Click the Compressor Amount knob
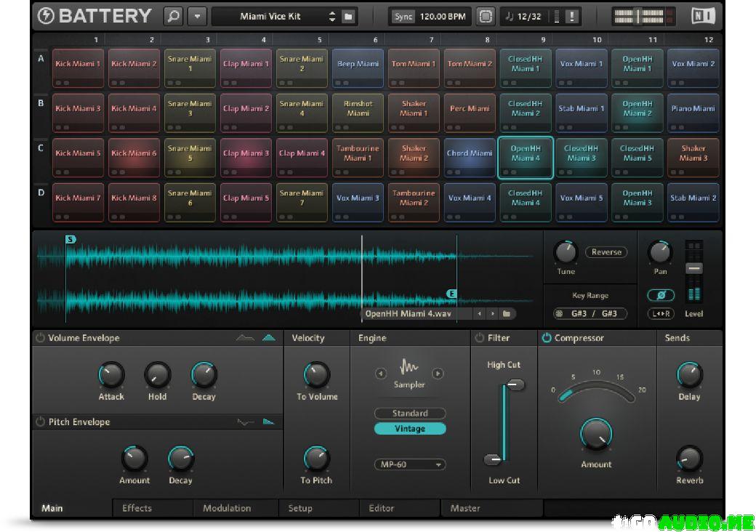This screenshot has width=756, height=532. pyautogui.click(x=596, y=434)
